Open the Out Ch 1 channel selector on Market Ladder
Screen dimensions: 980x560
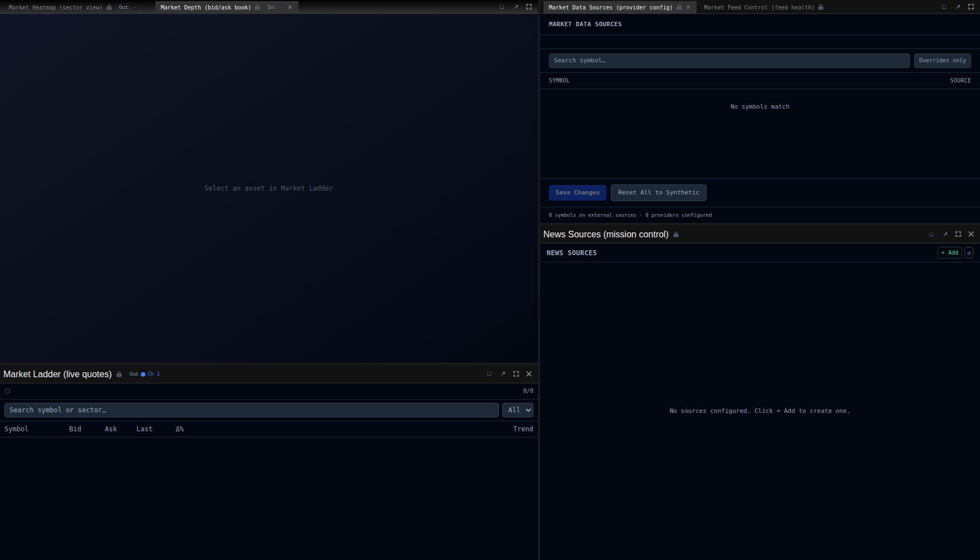(145, 374)
